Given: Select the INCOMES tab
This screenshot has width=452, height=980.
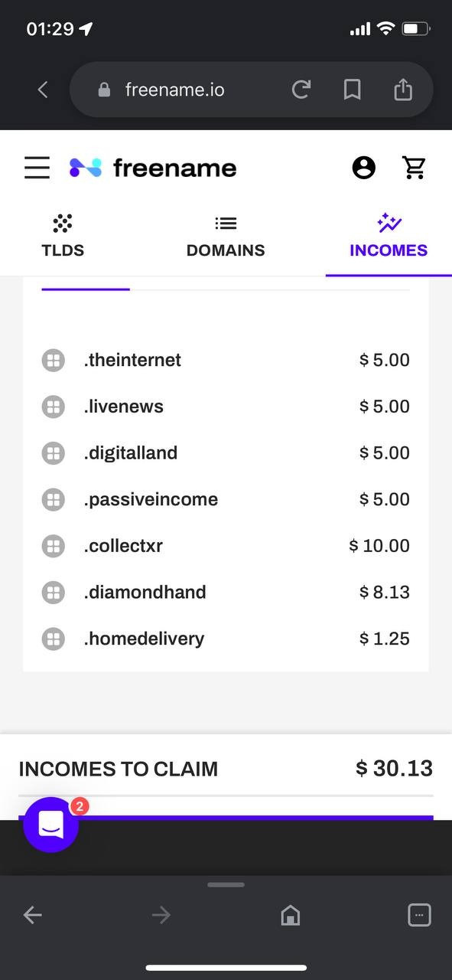Looking at the screenshot, I should point(389,236).
